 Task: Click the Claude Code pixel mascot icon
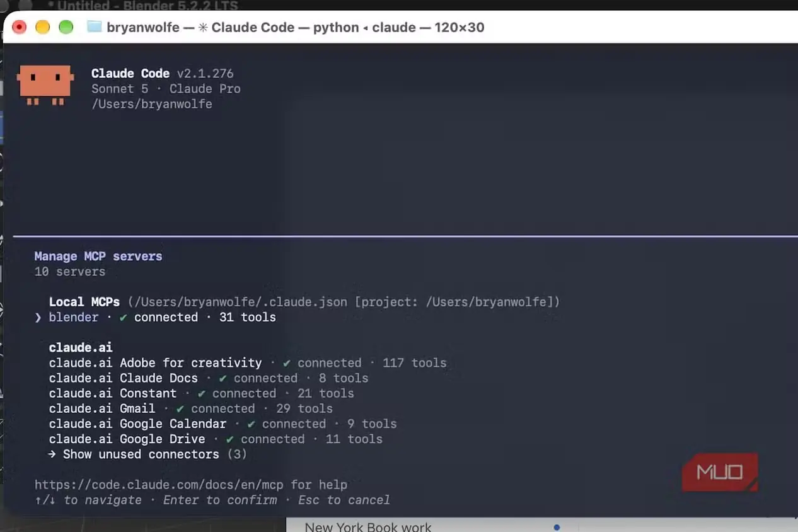coord(45,84)
